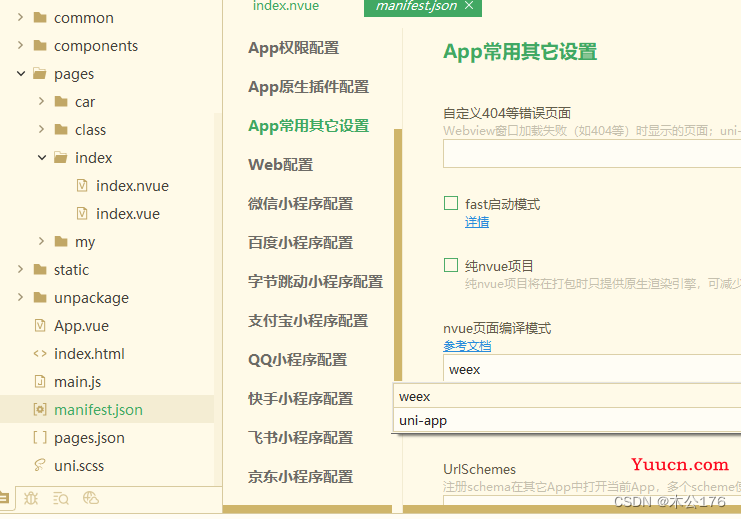Click the index.vue file icon

pyautogui.click(x=82, y=213)
